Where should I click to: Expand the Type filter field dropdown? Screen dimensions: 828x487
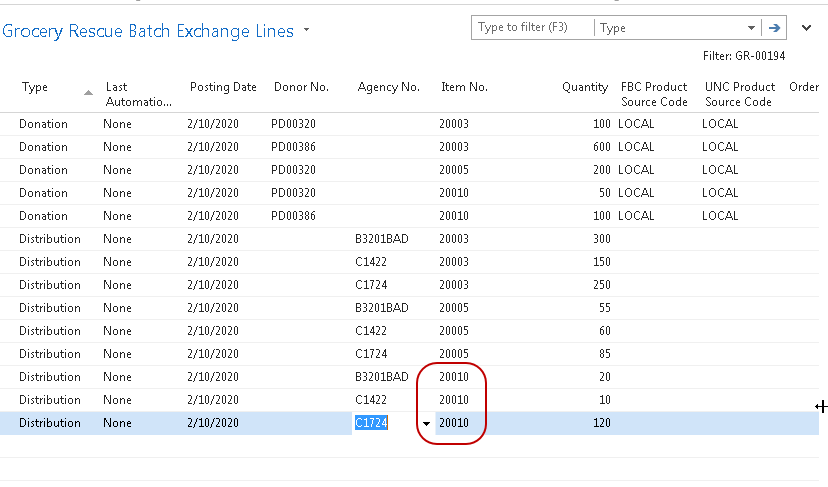(751, 28)
